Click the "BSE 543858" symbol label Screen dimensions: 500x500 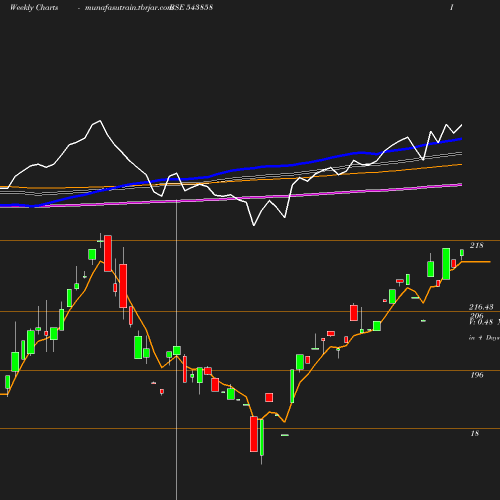coord(192,7)
